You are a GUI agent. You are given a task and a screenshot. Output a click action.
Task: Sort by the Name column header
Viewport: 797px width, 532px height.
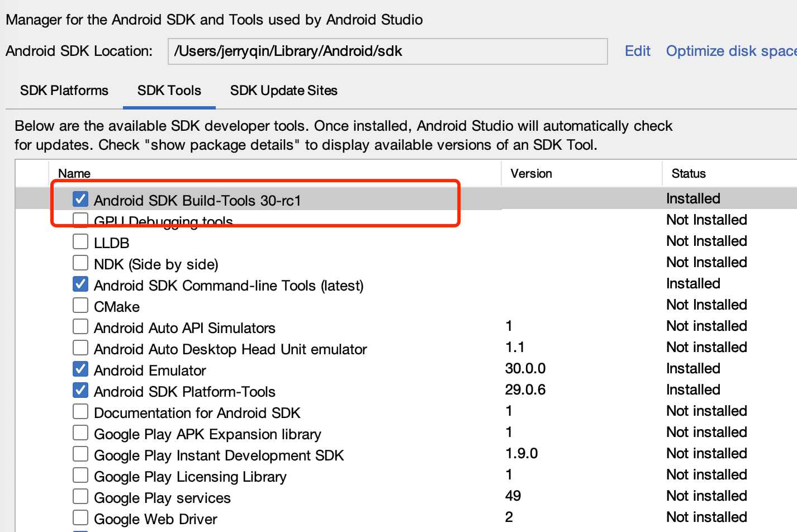(x=74, y=173)
